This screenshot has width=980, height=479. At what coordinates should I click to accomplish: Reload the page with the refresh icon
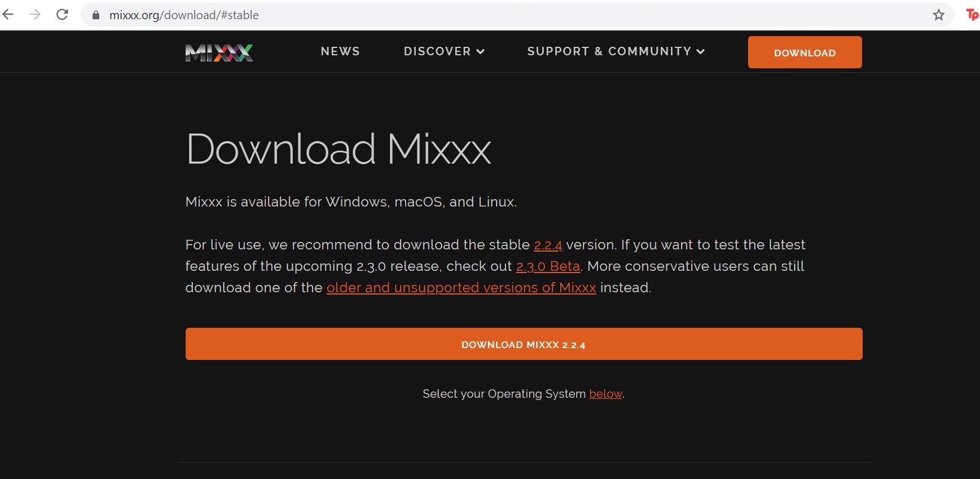(62, 15)
